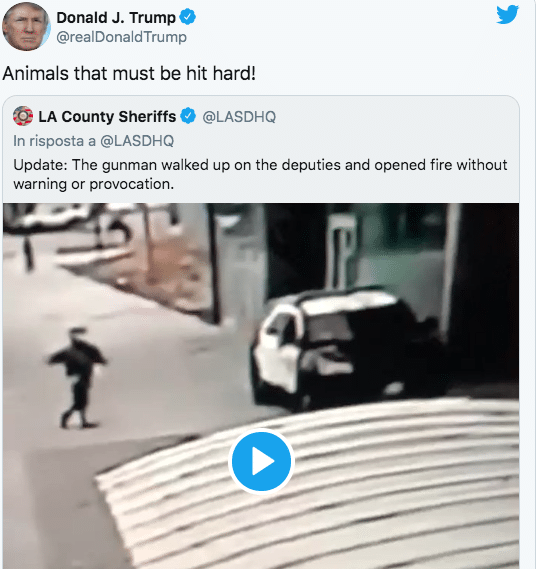Viewport: 540px width, 569px height.
Task: Click the patrol car in the video frame
Action: coord(348,350)
